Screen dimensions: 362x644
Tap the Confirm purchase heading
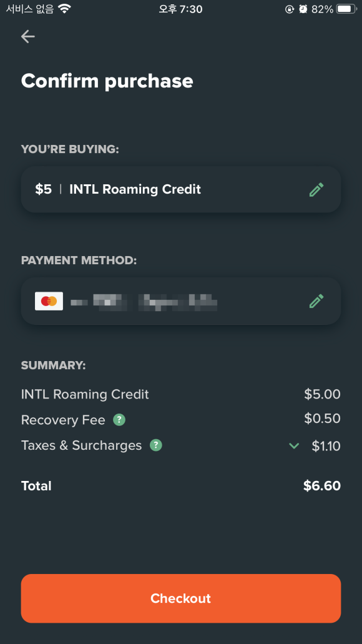107,81
